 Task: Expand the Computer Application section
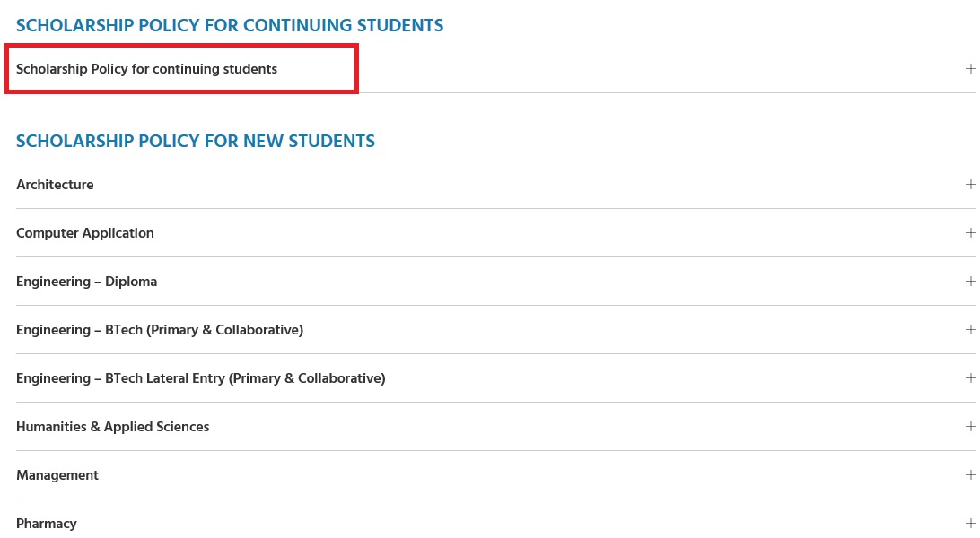click(x=85, y=233)
